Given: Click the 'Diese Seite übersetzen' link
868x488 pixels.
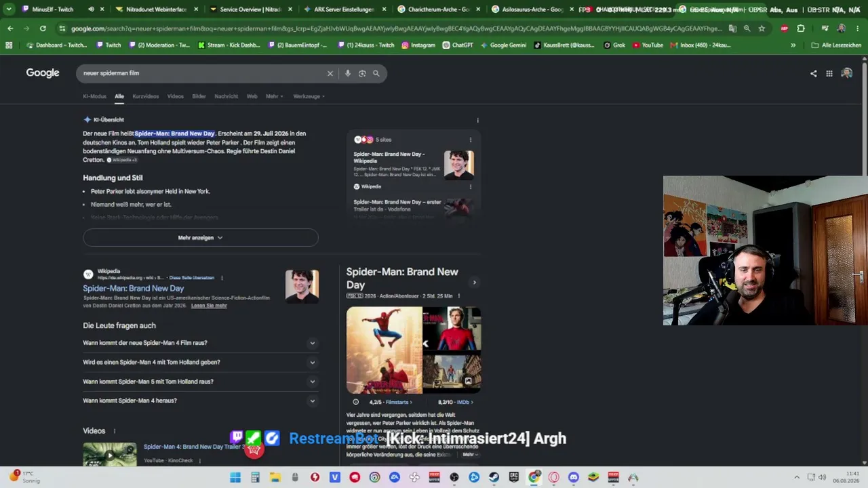Looking at the screenshot, I should 192,278.
